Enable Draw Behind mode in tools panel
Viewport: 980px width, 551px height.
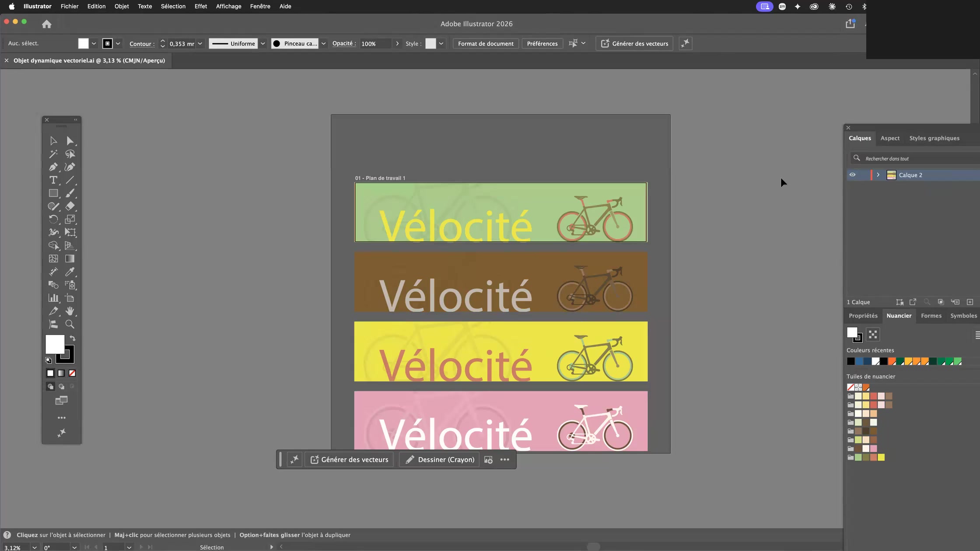coord(62,387)
